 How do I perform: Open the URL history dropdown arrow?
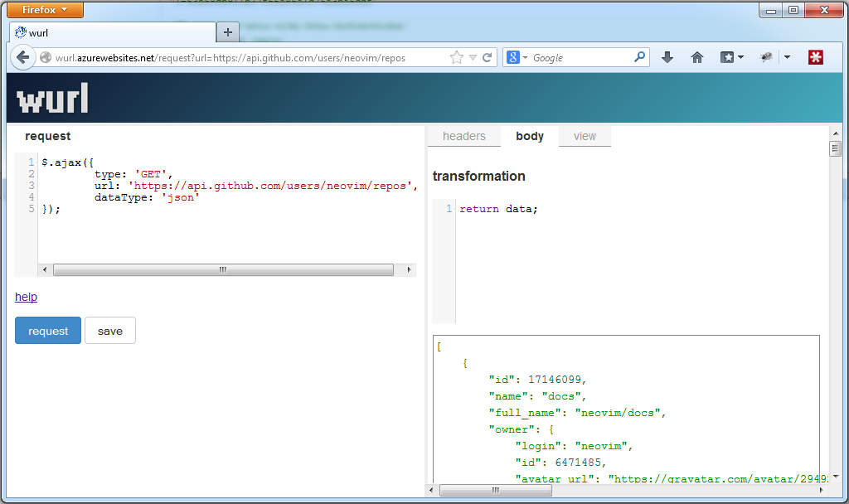(473, 57)
